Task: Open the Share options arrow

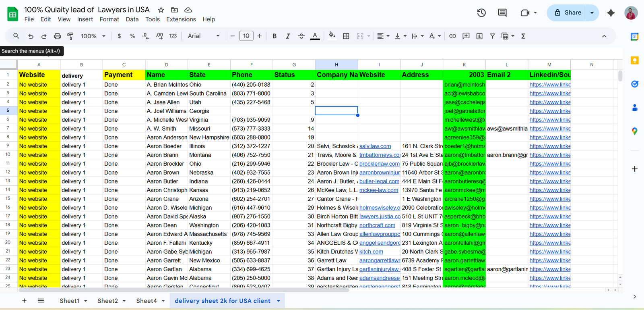Action: pyautogui.click(x=592, y=13)
